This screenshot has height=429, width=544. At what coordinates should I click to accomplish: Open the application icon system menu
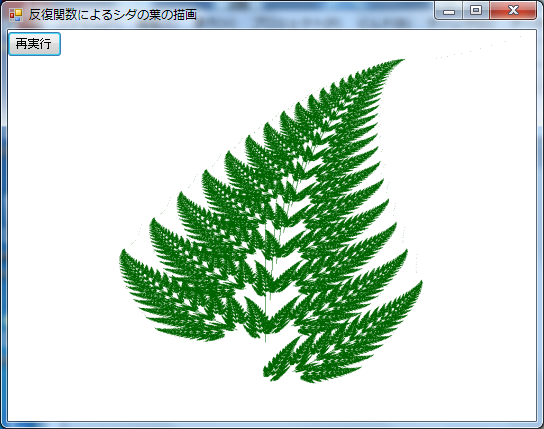pos(15,15)
